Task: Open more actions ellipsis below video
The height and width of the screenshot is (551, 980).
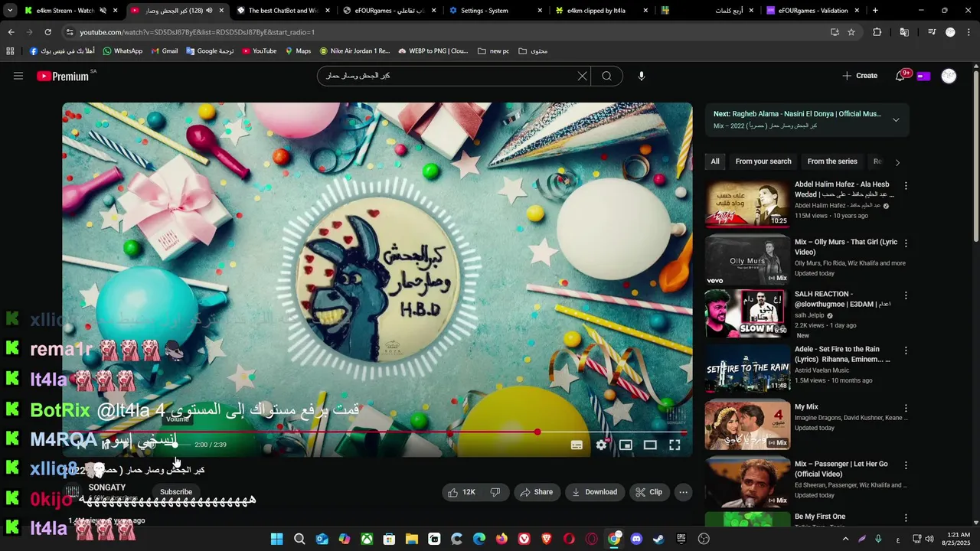Action: (x=683, y=492)
